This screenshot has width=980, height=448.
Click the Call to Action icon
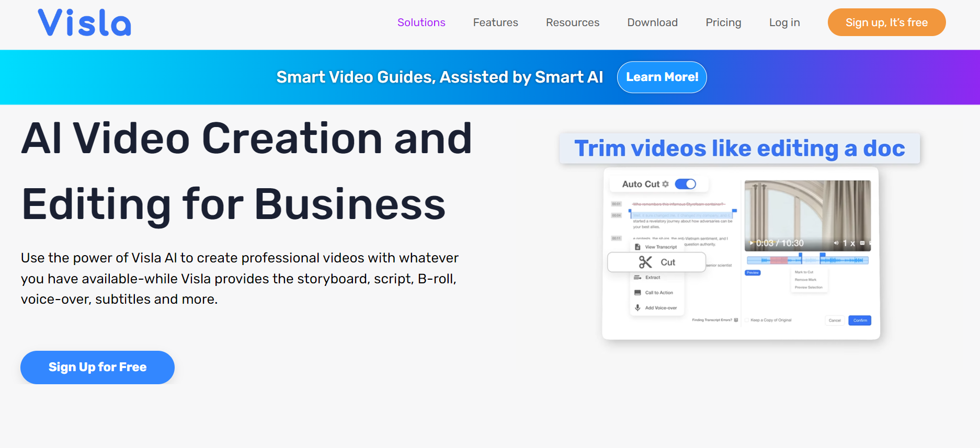click(x=637, y=293)
